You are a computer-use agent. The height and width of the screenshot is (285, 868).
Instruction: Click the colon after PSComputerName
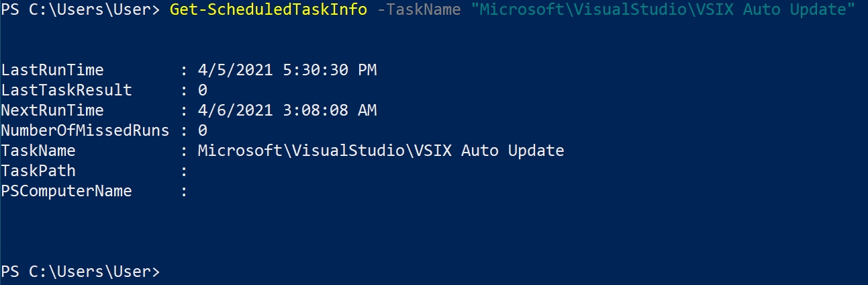pos(184,191)
